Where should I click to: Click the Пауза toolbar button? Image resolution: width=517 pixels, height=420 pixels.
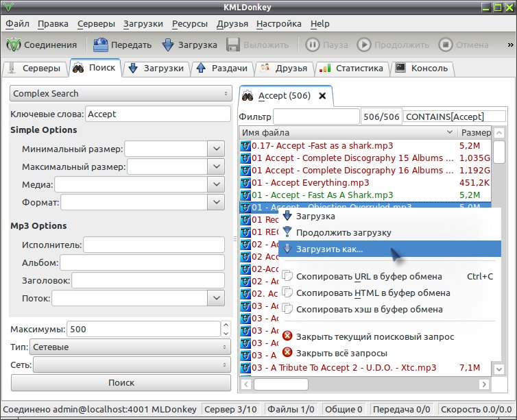coord(326,45)
